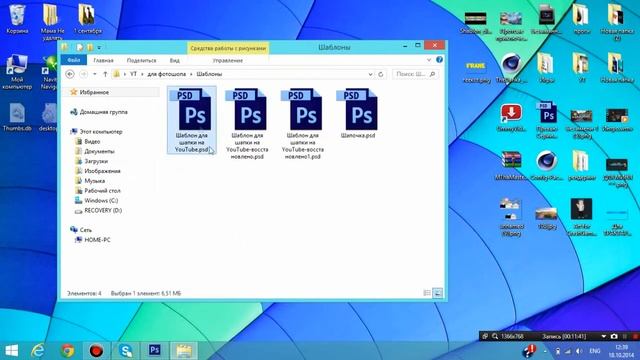Switch to large icons view in status bar
The image size is (640, 360).
click(x=437, y=293)
